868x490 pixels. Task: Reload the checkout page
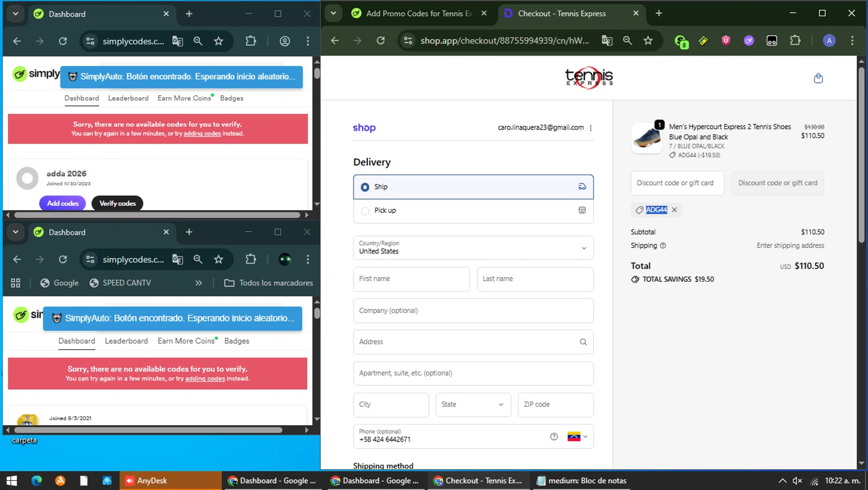pyautogui.click(x=381, y=40)
